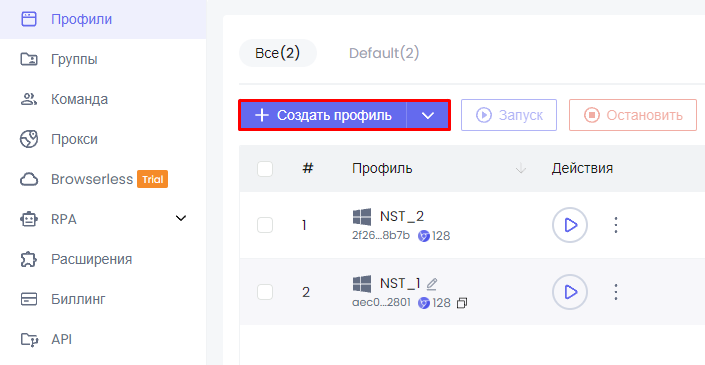The height and width of the screenshot is (365, 705).
Task: Check the box for row 1 NST_2
Action: pyautogui.click(x=265, y=225)
